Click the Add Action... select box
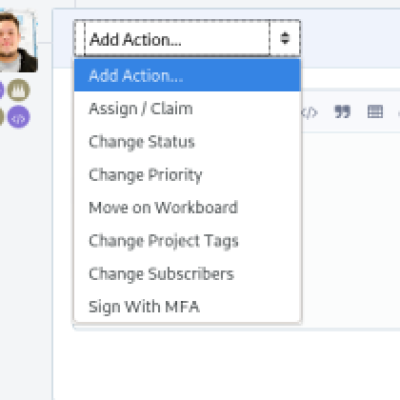 point(187,38)
